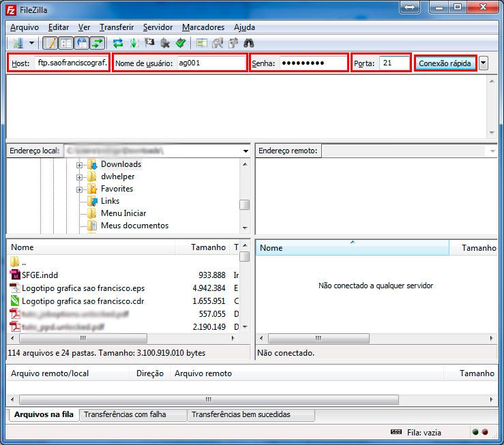Click the Porta input field
This screenshot has width=504, height=445.
(x=394, y=63)
